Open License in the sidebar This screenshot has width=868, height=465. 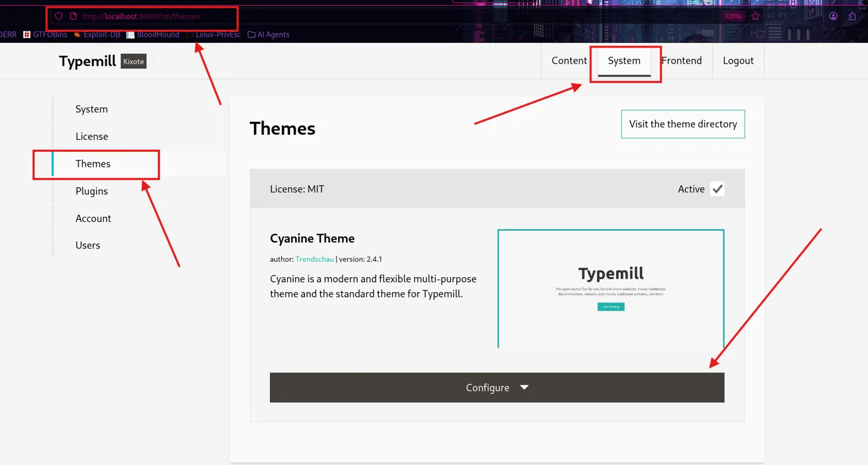pos(138,137)
